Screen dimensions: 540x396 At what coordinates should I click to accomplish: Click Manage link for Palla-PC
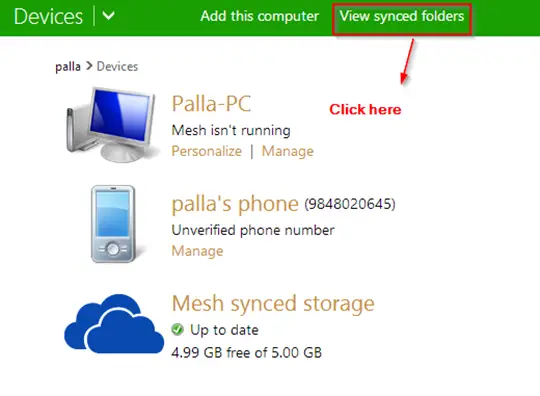coord(288,151)
